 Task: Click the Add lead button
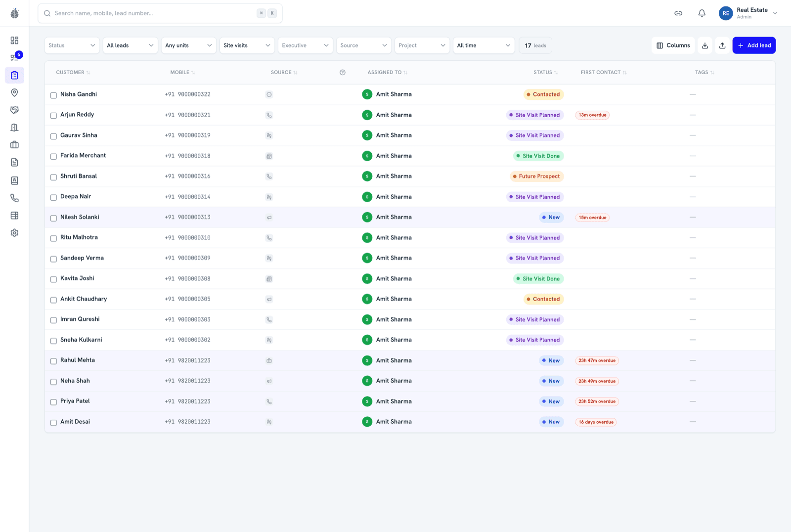pyautogui.click(x=754, y=45)
